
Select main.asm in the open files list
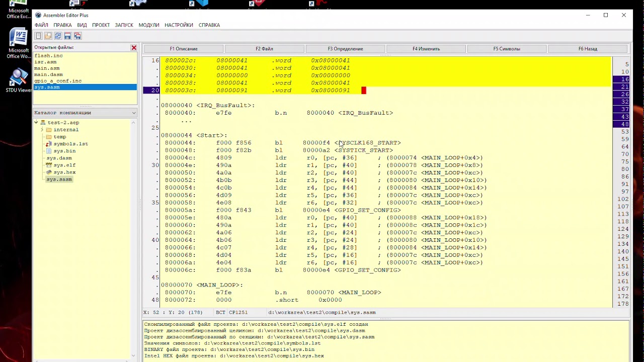click(x=85, y=68)
